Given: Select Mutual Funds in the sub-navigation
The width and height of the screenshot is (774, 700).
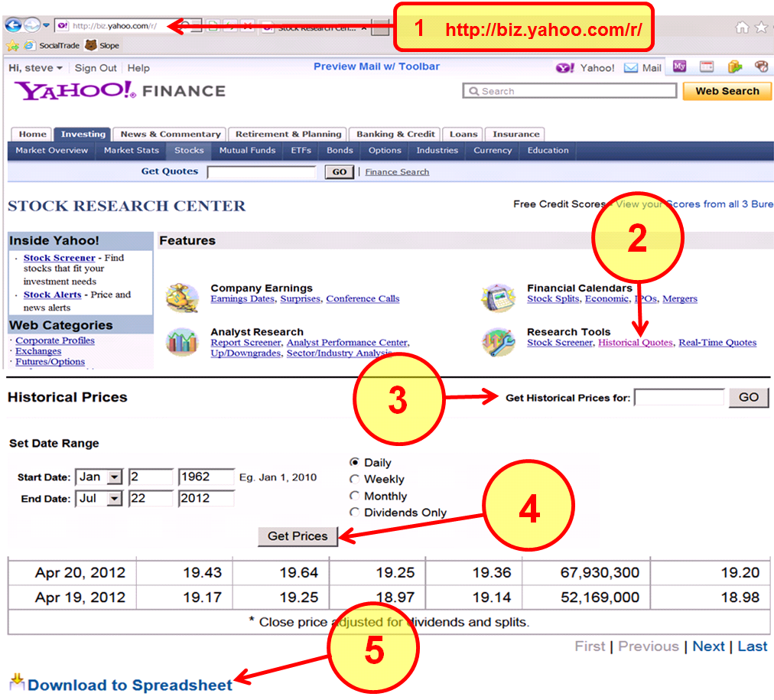Looking at the screenshot, I should coord(247,151).
